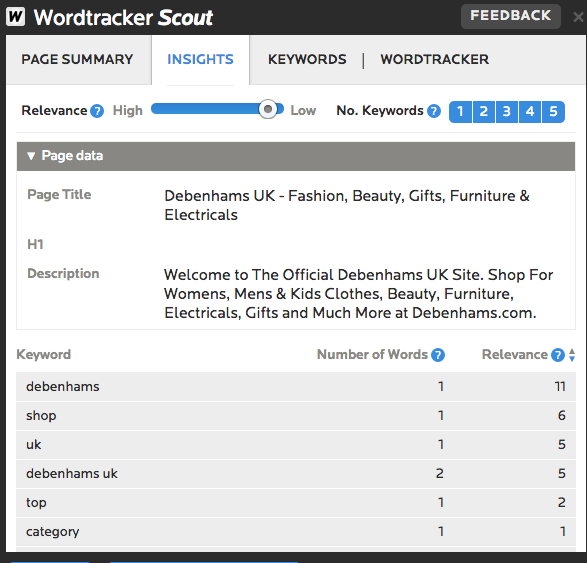Click the No. Keywords help icon
The image size is (587, 563).
pos(434,111)
